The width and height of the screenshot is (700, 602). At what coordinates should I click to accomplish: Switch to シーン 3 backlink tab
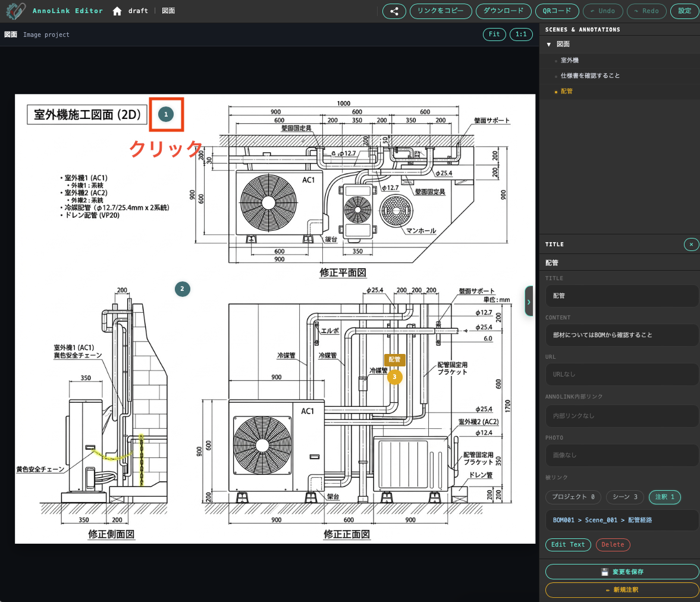coord(624,497)
